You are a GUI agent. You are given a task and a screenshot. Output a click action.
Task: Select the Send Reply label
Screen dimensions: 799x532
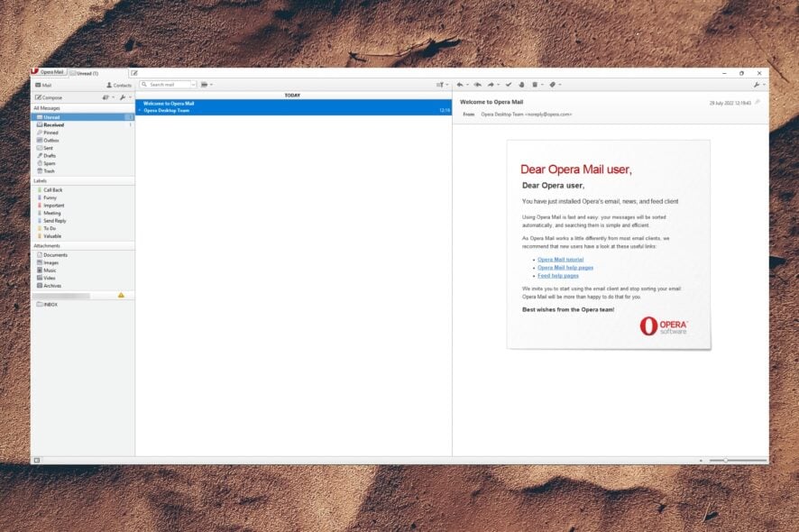tap(83, 221)
